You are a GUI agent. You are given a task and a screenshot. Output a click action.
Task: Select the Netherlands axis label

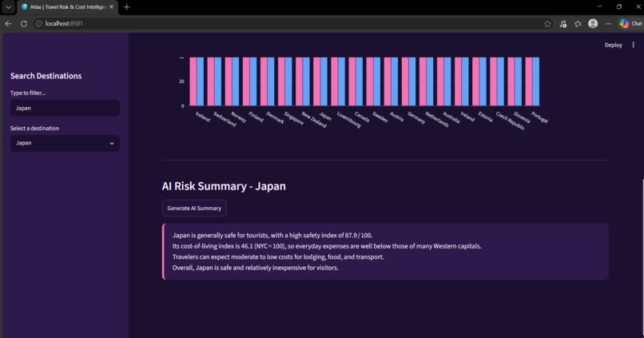(x=437, y=119)
